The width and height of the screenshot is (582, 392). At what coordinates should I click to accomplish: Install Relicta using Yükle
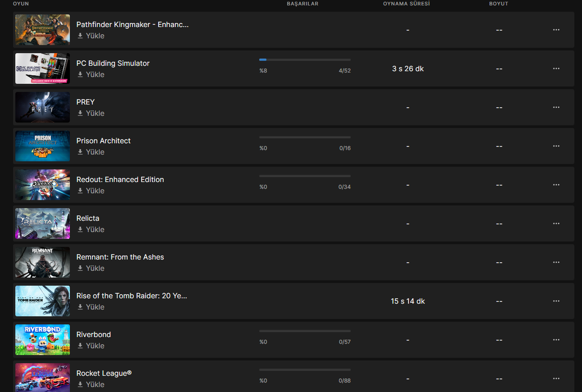tap(91, 229)
